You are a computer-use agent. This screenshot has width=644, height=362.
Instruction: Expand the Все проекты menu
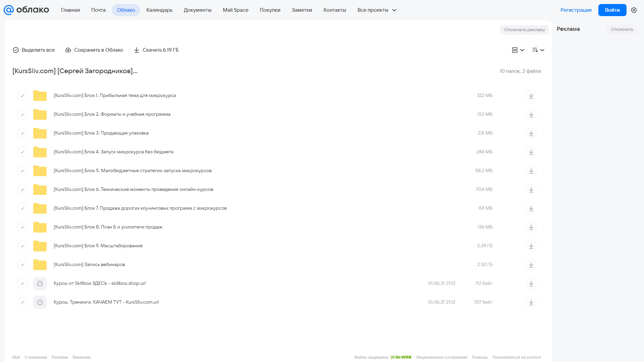pyautogui.click(x=377, y=10)
